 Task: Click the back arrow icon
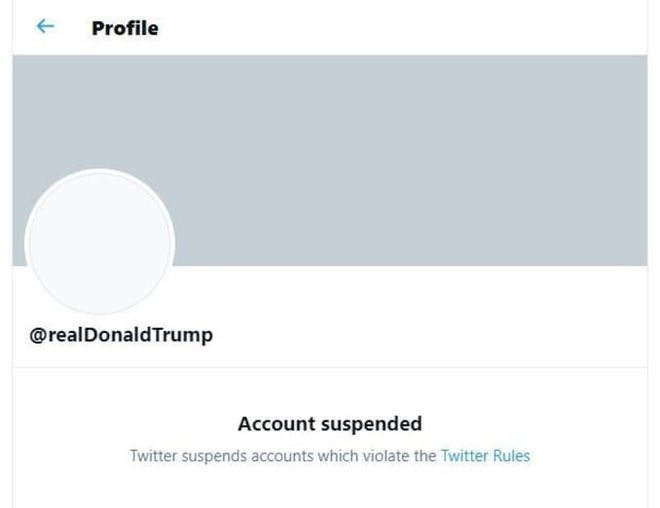(45, 27)
